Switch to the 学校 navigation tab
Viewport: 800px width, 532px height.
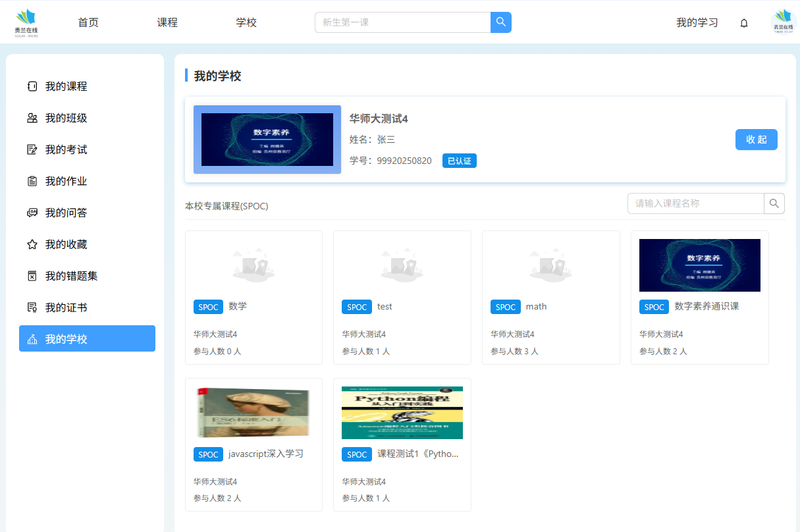(x=246, y=22)
